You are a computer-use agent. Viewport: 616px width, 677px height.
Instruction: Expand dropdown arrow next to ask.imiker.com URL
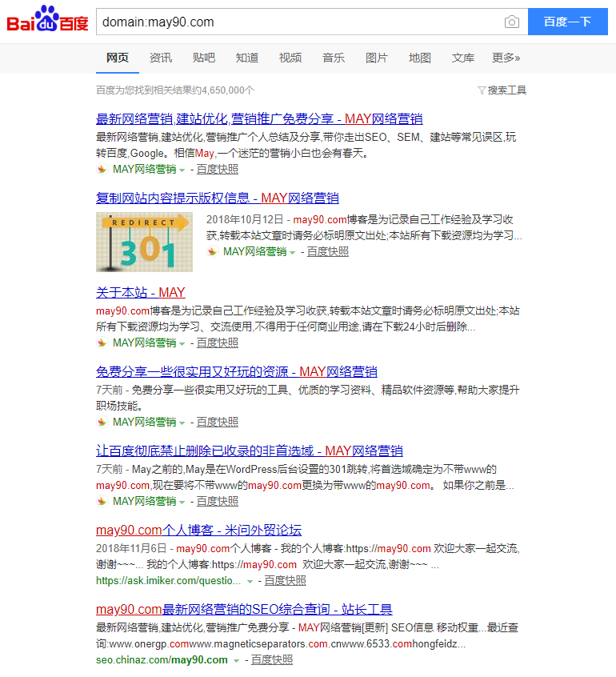coord(250,581)
